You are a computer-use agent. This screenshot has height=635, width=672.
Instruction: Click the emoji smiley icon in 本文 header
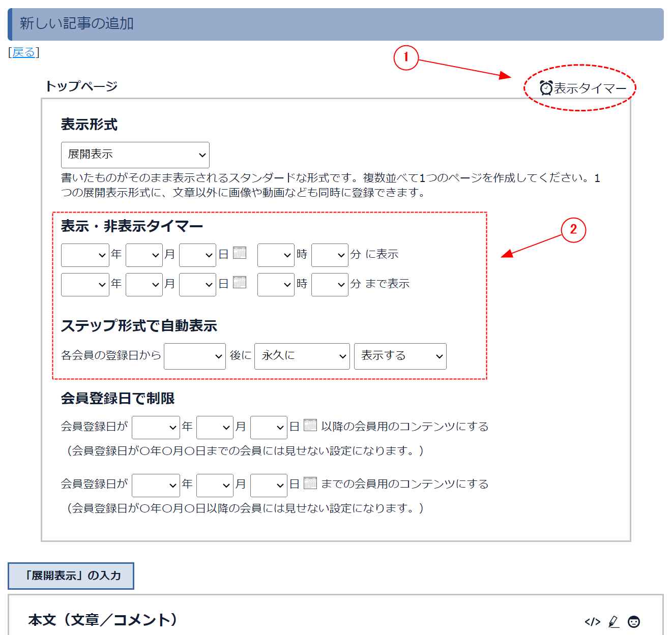[634, 621]
